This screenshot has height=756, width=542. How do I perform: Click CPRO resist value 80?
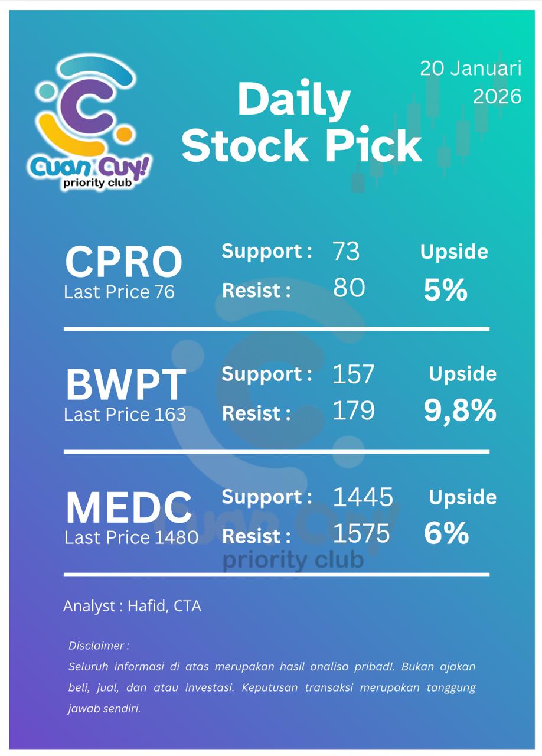(349, 288)
